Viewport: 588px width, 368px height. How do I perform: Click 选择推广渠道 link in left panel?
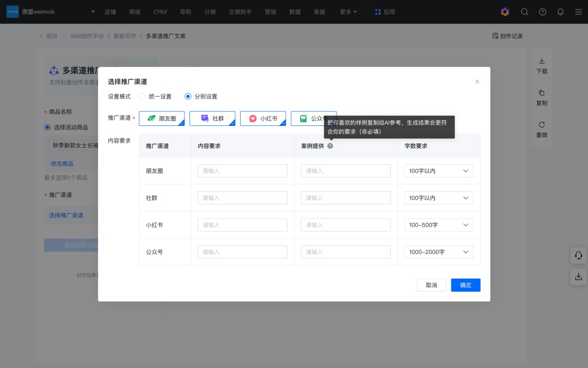coord(66,215)
